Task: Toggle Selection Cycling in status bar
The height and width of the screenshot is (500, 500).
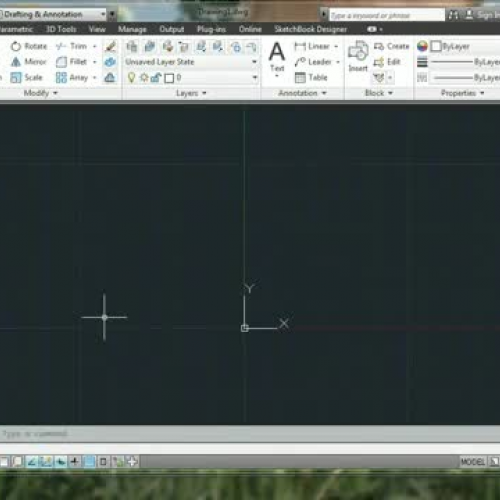Action: click(x=118, y=461)
